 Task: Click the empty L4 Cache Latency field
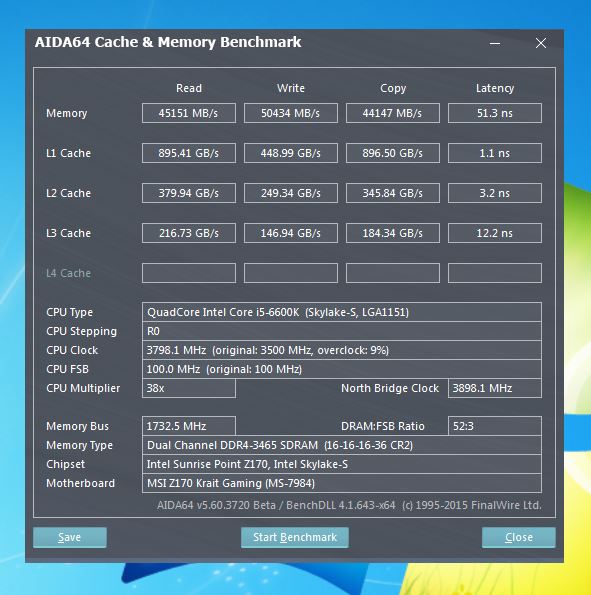coord(495,273)
